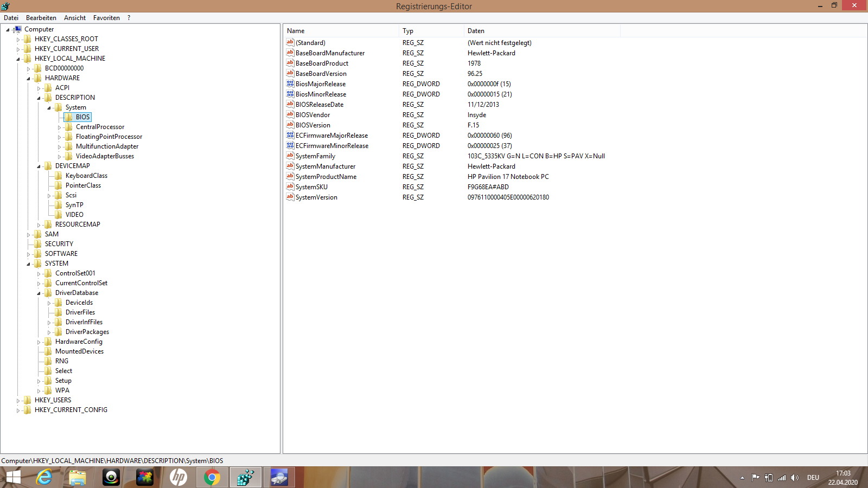Select the SystemProductName value
Viewport: 868px width, 488px height.
pyautogui.click(x=326, y=177)
